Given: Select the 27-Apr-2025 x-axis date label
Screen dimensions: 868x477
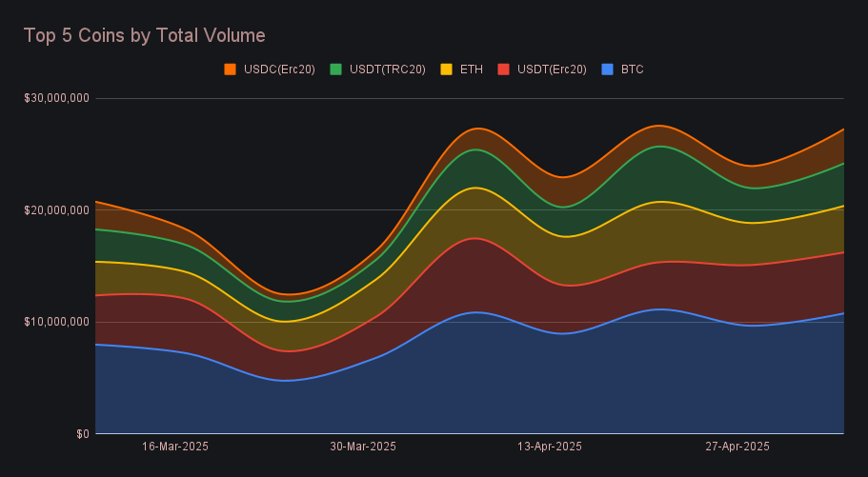Looking at the screenshot, I should click(737, 447).
